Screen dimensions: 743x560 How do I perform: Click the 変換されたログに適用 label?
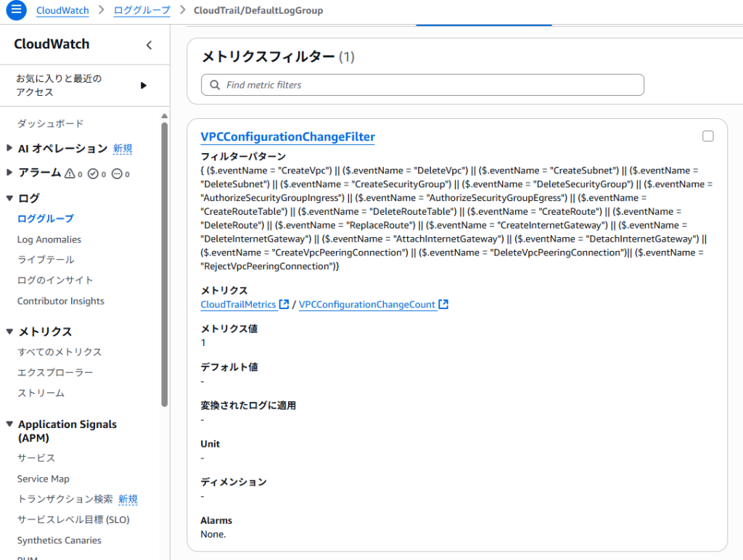point(248,405)
